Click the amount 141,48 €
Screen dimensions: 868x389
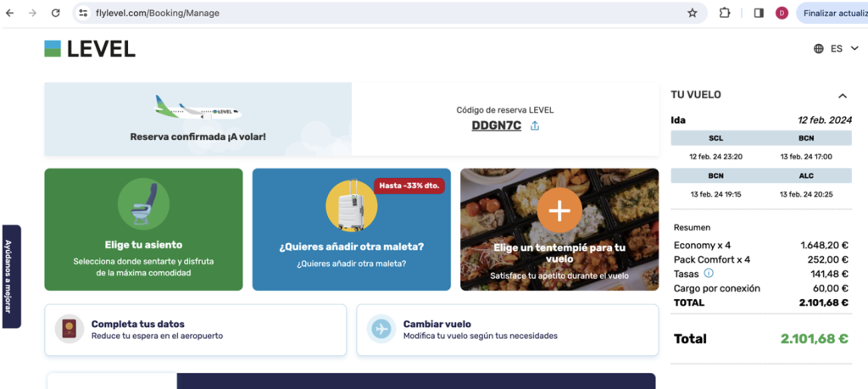click(829, 274)
